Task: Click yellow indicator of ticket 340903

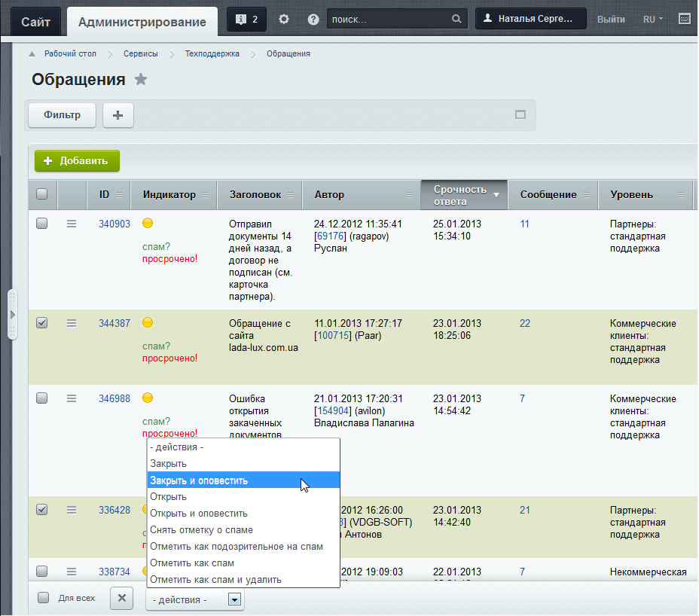Action: coord(148,223)
